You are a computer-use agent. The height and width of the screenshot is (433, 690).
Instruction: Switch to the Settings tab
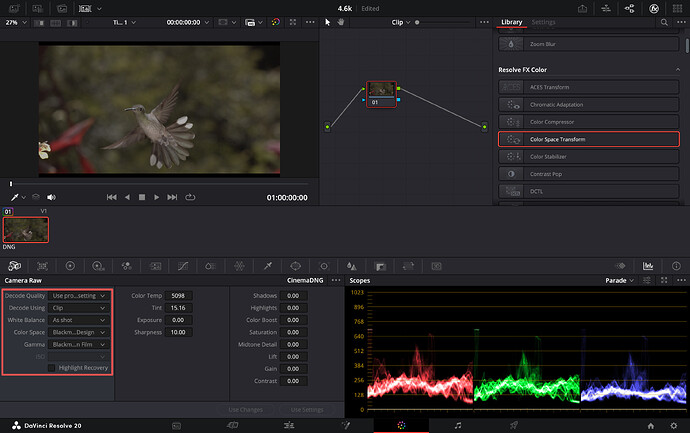click(x=543, y=22)
